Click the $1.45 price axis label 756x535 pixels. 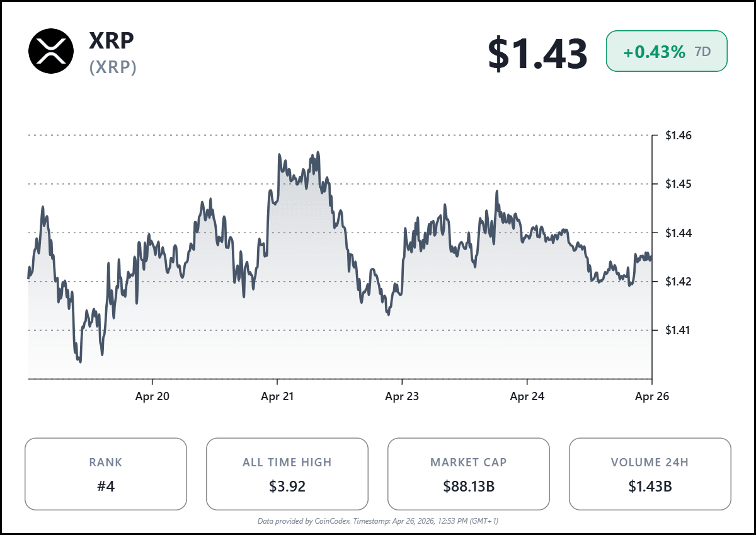[x=679, y=184]
